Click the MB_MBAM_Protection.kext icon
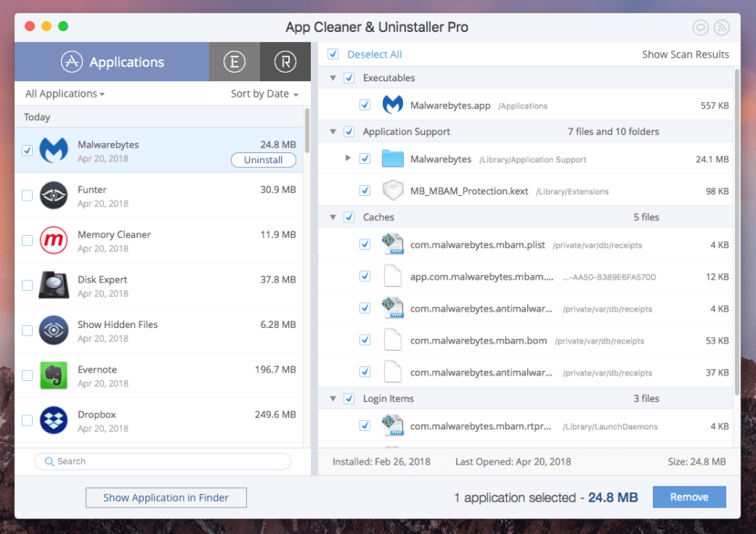 [393, 190]
